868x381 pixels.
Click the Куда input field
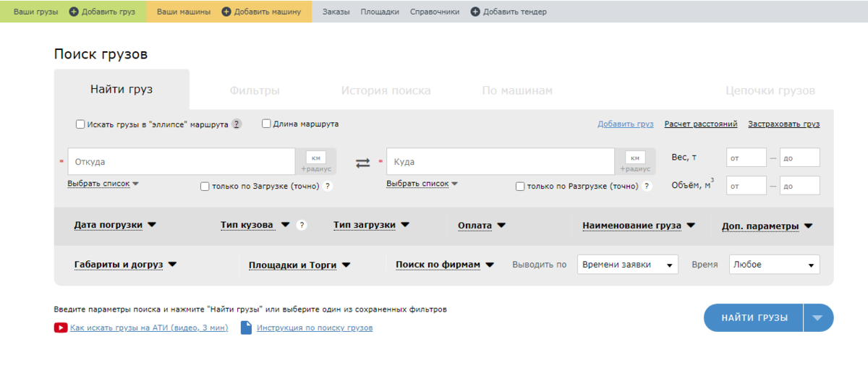click(x=501, y=162)
